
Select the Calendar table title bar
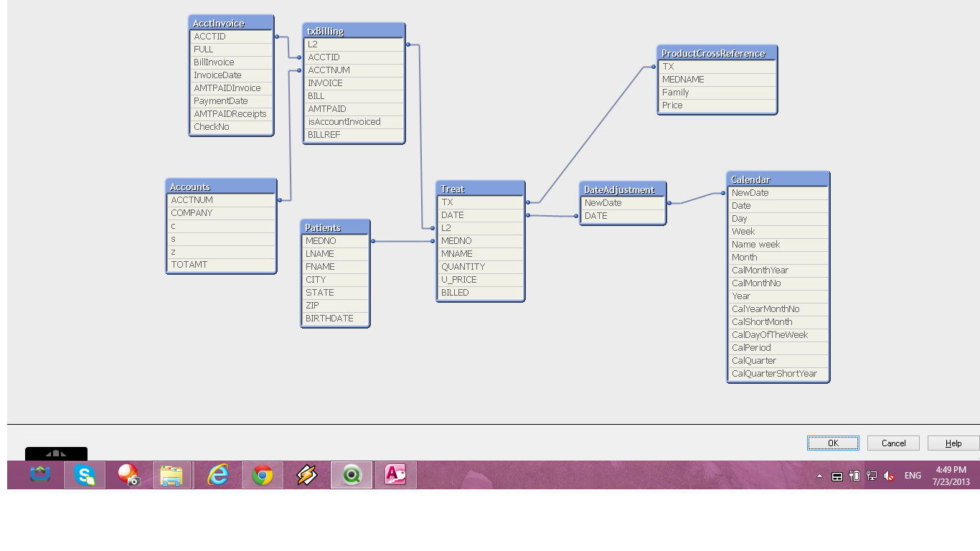click(x=778, y=179)
